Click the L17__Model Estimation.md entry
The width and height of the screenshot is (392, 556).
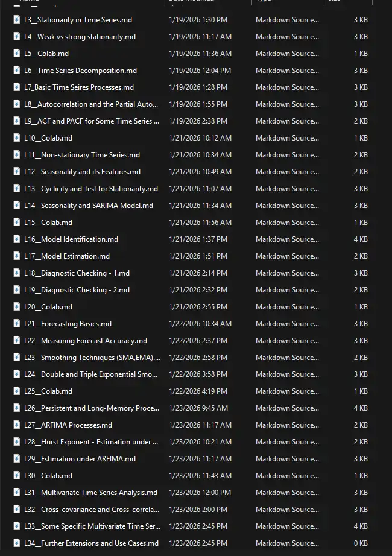(x=67, y=256)
